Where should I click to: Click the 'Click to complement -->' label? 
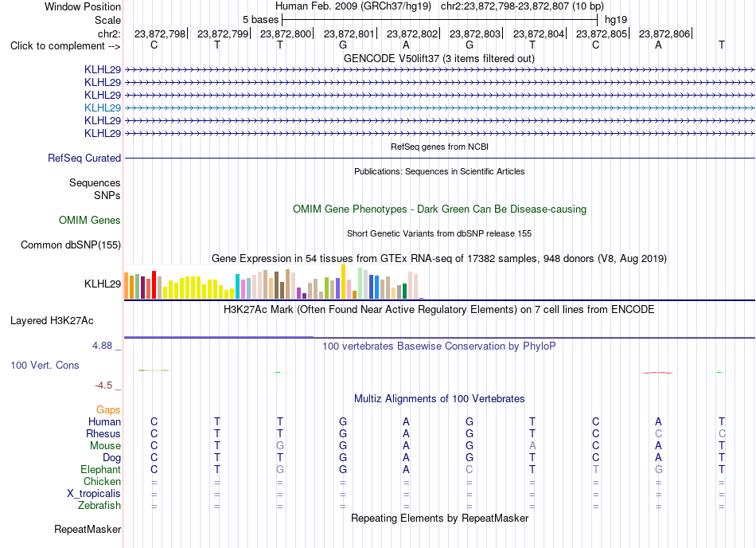pyautogui.click(x=65, y=46)
